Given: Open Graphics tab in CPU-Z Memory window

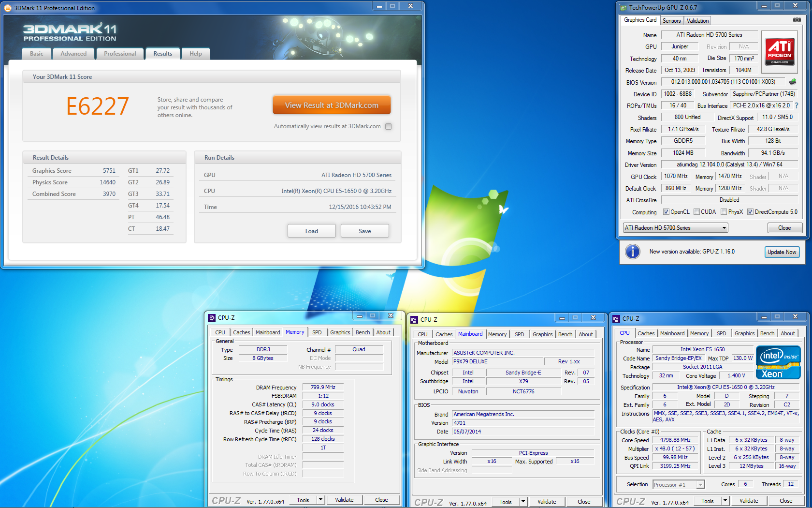Looking at the screenshot, I should point(340,332).
